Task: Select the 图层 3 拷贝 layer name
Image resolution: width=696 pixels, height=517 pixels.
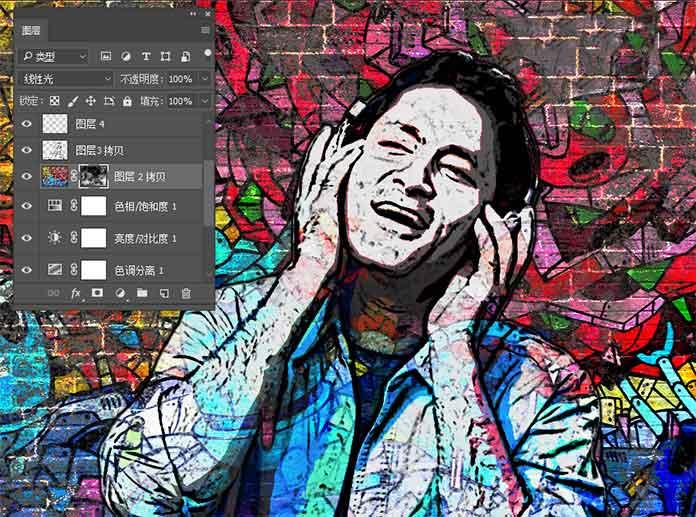Action: pos(99,150)
